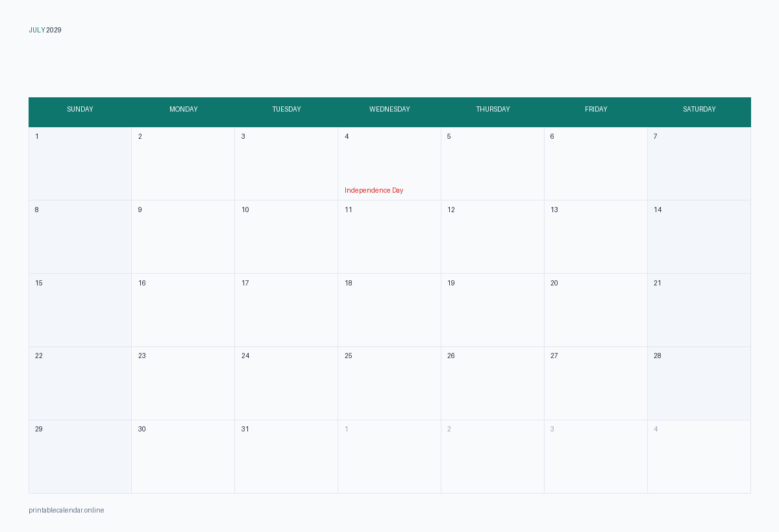Select the July 17 date cell

pos(286,310)
